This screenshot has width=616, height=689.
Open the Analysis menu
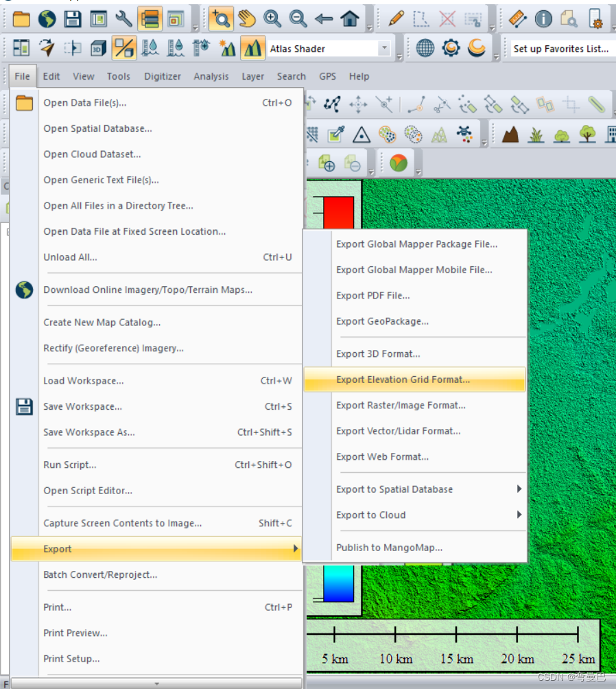(211, 76)
